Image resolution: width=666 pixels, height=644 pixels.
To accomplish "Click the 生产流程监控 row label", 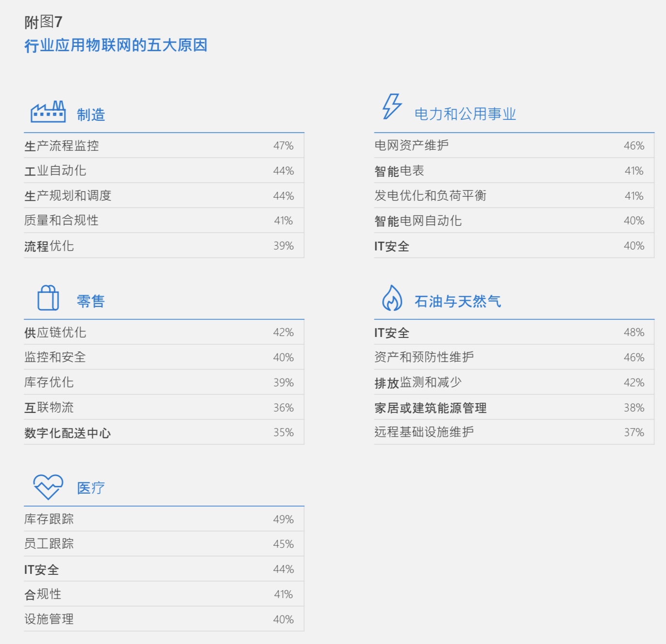I will pos(61,146).
